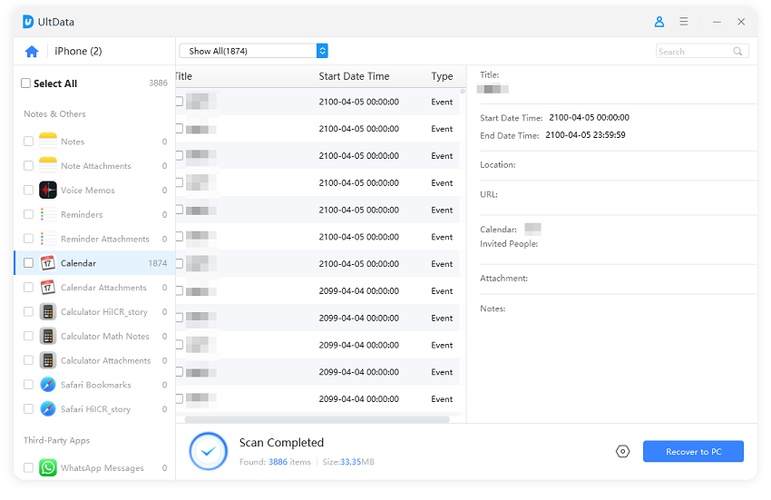This screenshot has width=771, height=500.
Task: Click the Voice Memos icon
Action: point(48,190)
